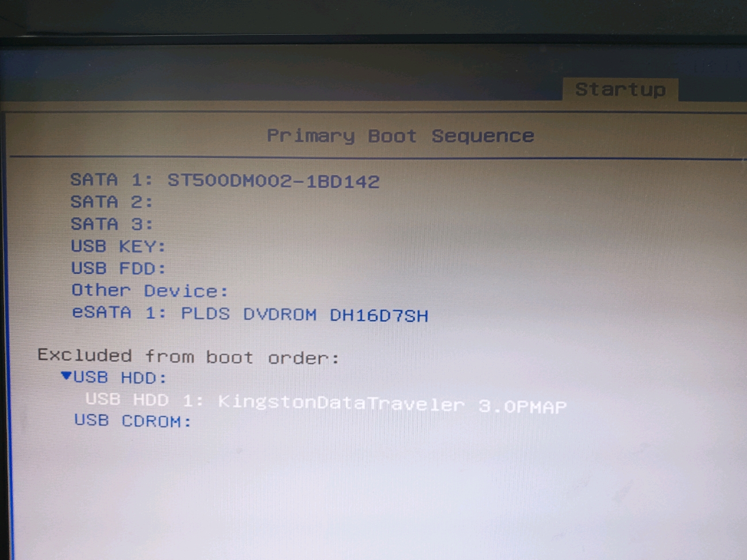Select the USB FDD boot entry
This screenshot has width=747, height=560.
(118, 268)
